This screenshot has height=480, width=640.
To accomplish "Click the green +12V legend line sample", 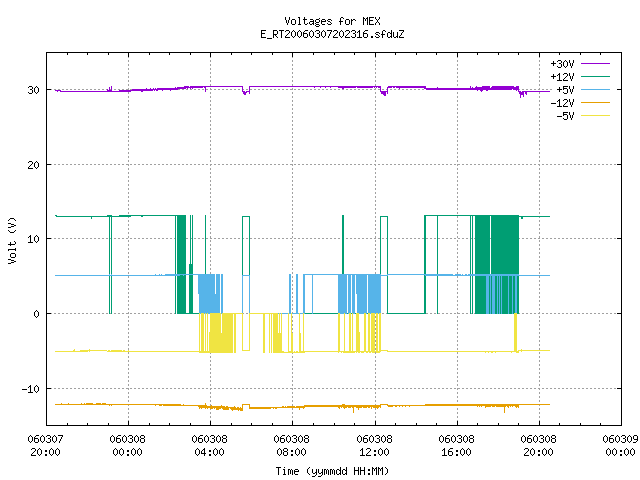I will pos(595,76).
